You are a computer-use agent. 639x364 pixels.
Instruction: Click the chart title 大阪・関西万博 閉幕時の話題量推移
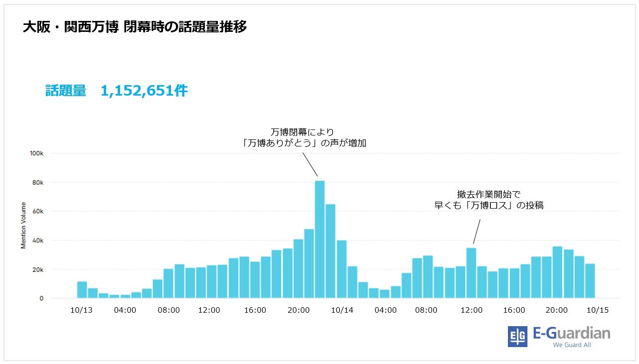pos(135,27)
